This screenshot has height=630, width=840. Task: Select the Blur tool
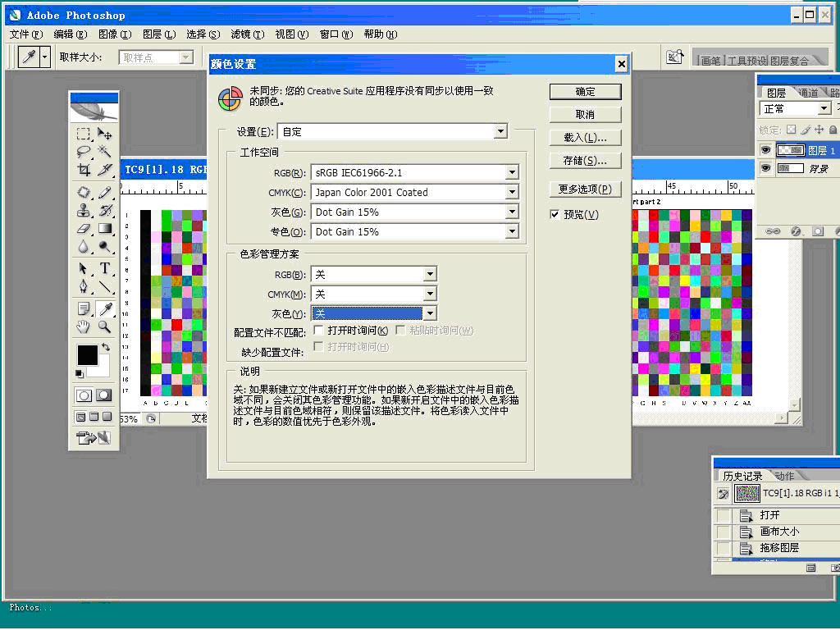83,247
